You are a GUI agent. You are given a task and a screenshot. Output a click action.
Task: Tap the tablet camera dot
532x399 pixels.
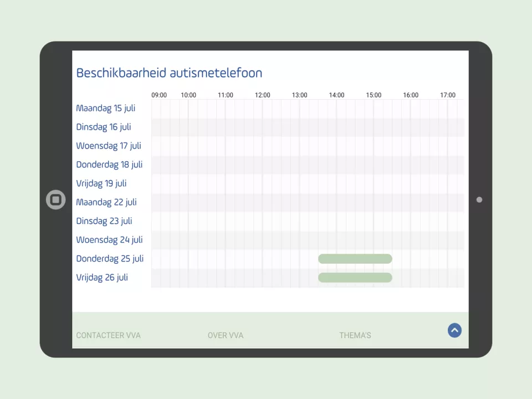point(479,199)
